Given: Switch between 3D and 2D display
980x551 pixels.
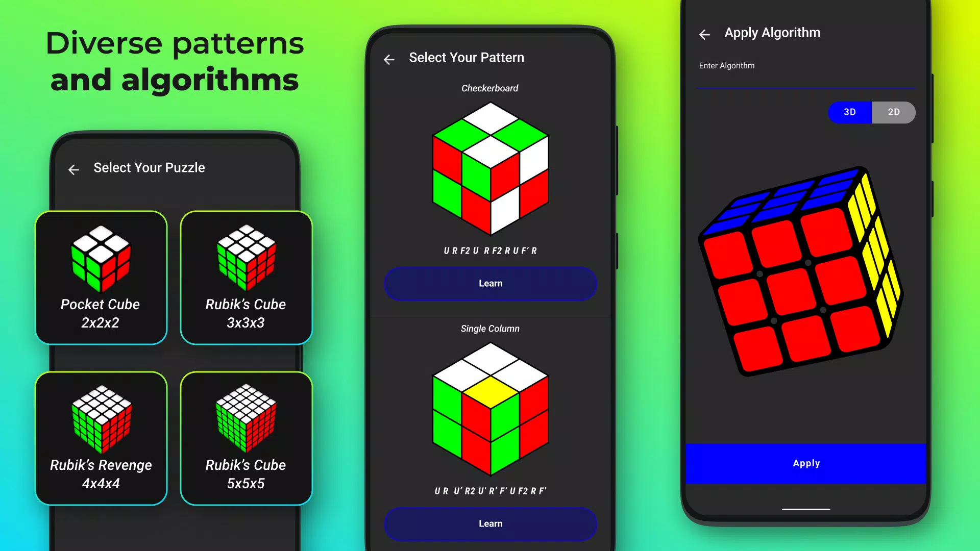Looking at the screenshot, I should 872,112.
